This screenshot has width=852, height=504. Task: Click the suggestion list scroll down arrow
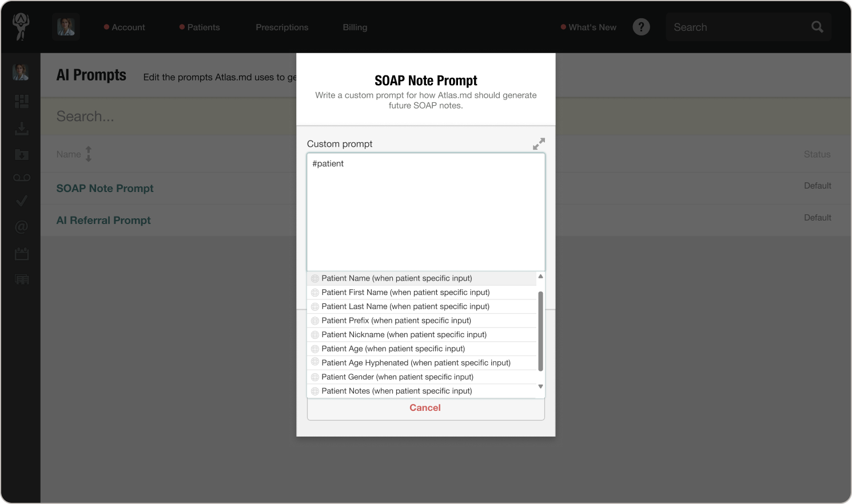540,387
